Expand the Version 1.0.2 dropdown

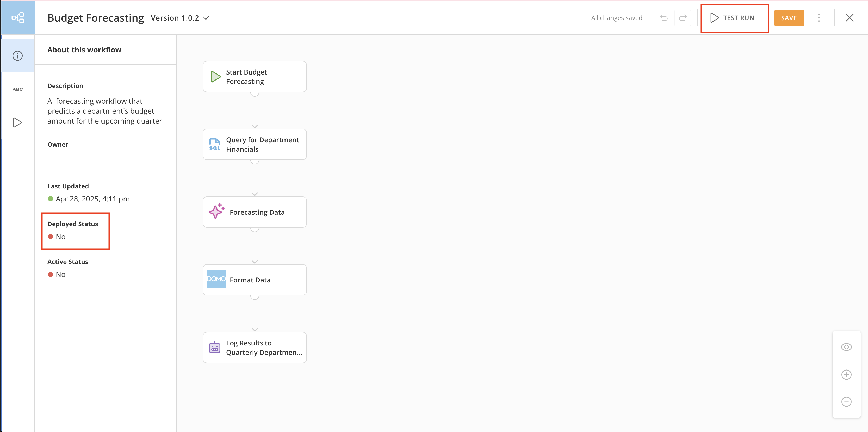[x=180, y=18]
